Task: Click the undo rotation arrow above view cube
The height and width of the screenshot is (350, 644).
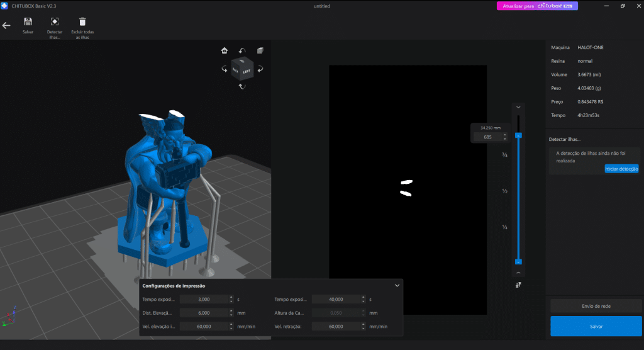Action: click(242, 50)
